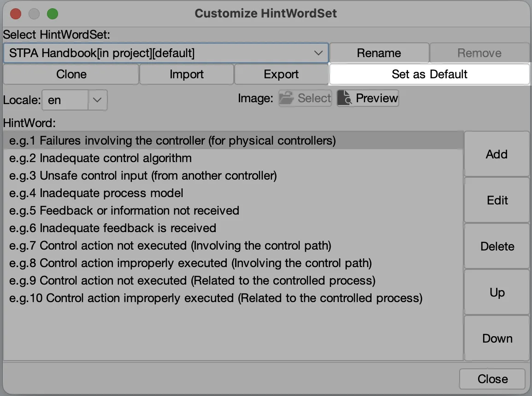Move hint word Down

click(497, 338)
